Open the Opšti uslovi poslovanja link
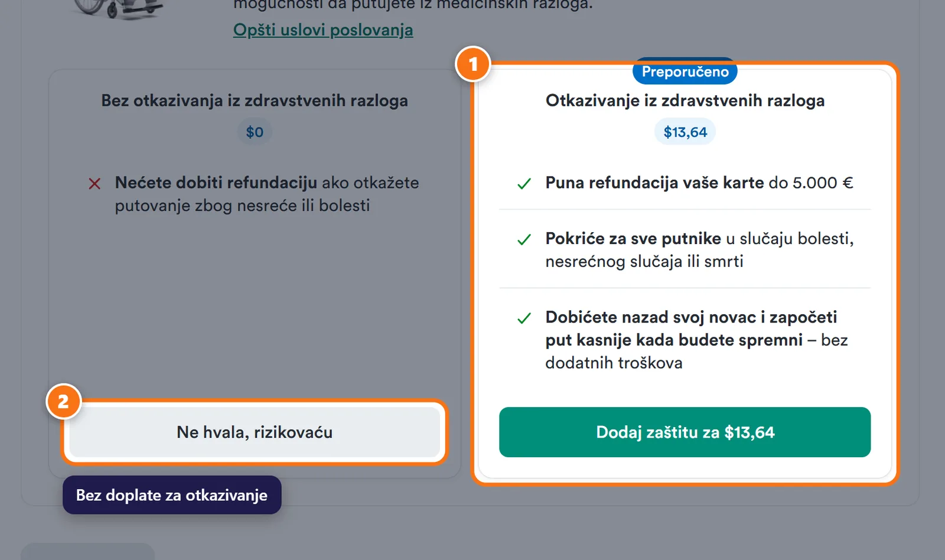Image resolution: width=945 pixels, height=560 pixels. 323,30
